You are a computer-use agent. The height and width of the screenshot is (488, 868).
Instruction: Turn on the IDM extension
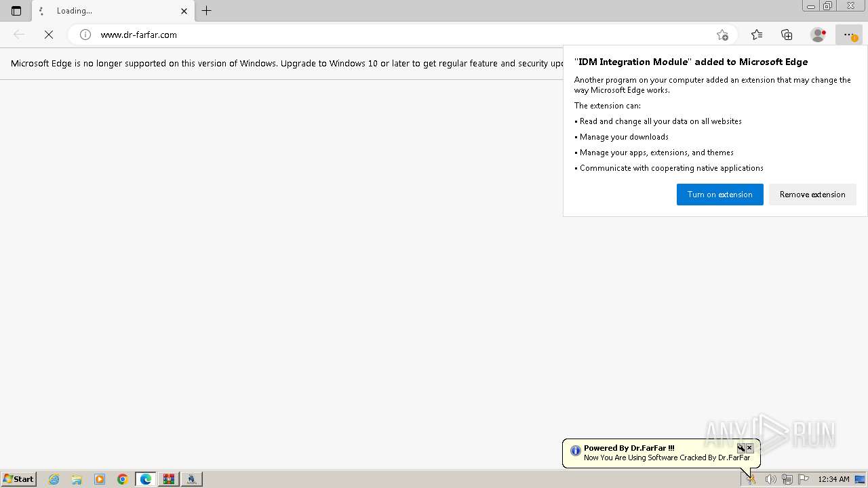719,195
